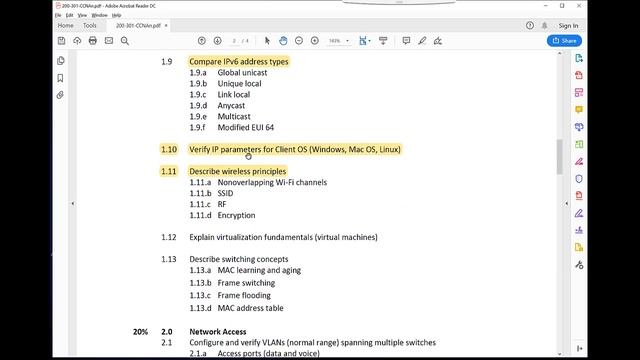Open the Window menu
The width and height of the screenshot is (640, 360).
pos(99,15)
